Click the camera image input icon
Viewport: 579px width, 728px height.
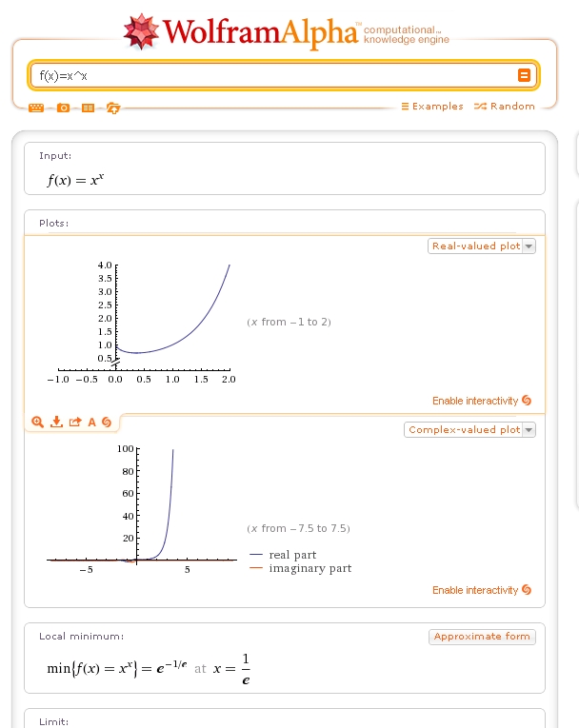[63, 108]
